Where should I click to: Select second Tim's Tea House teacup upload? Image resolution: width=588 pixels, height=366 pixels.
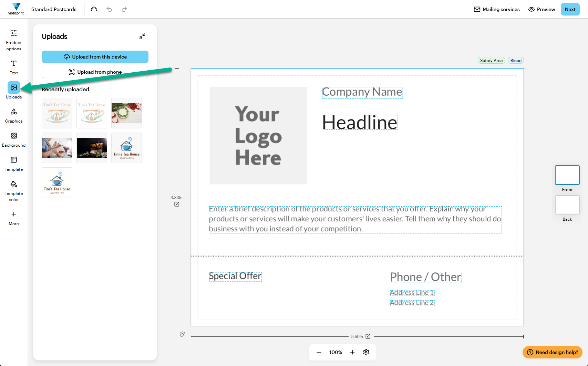(x=92, y=113)
